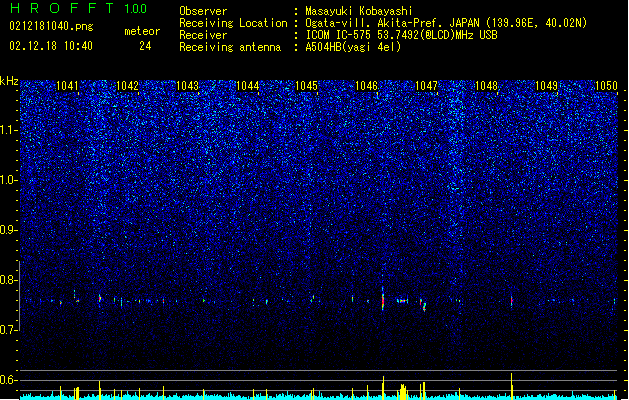The height and width of the screenshot is (400, 629).
Task: Select receiver text ICOM IC-575 53.7492 MHz USB
Action: [x=402, y=35]
